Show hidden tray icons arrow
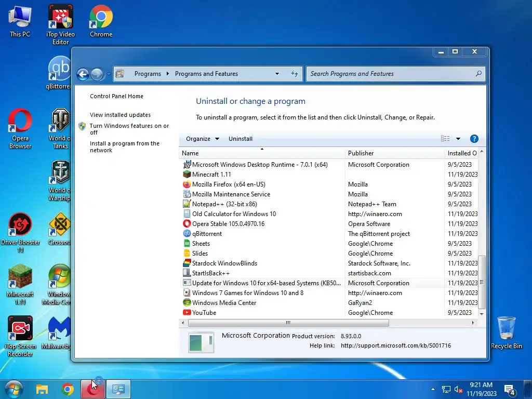 coord(433,389)
